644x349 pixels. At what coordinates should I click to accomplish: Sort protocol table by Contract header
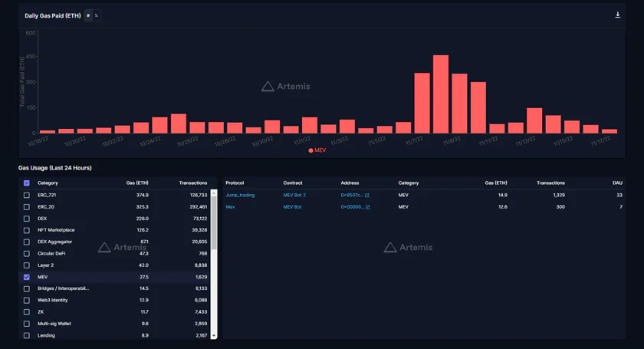click(x=292, y=183)
